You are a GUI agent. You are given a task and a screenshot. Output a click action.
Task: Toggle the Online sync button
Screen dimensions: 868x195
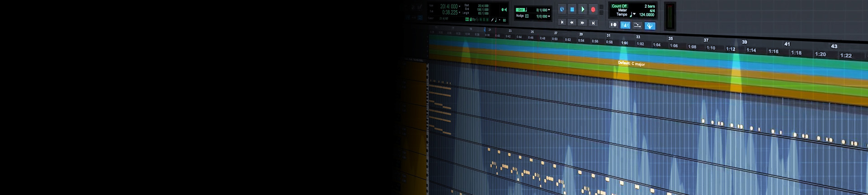pos(562,9)
